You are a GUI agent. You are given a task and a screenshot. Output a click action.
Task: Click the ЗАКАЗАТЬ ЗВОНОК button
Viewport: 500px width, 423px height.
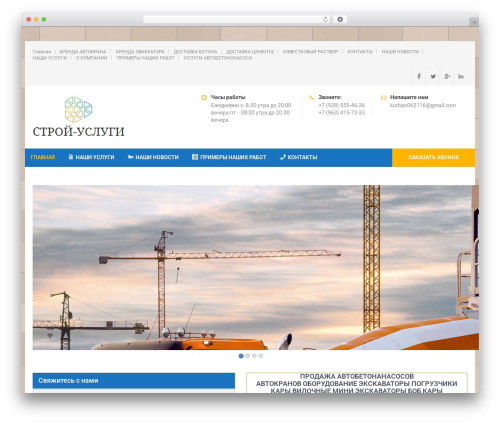point(433,157)
